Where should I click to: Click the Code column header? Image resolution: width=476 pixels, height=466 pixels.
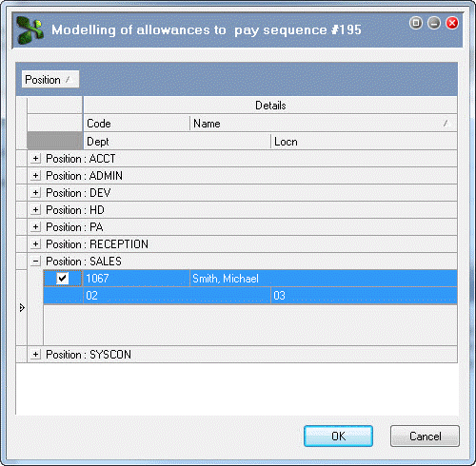[136, 124]
